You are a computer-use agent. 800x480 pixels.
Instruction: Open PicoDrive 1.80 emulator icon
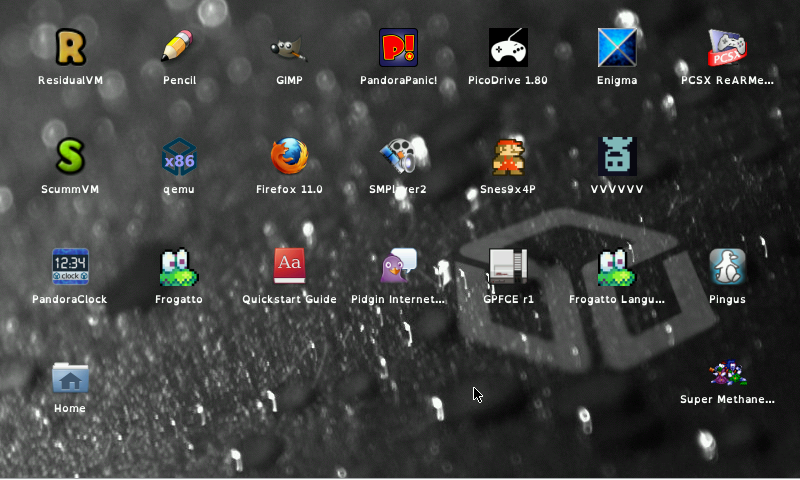pyautogui.click(x=508, y=47)
